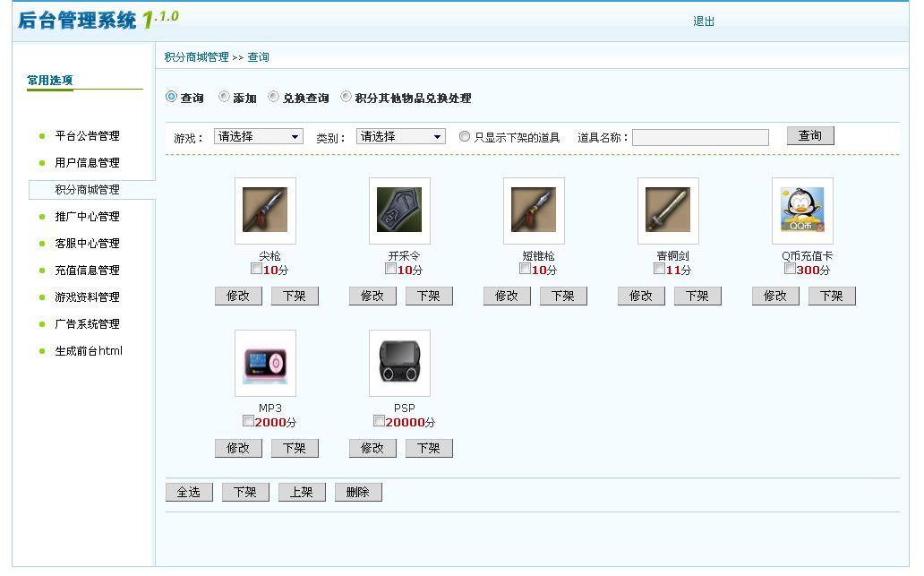Click the 查询 search button

pyautogui.click(x=808, y=135)
